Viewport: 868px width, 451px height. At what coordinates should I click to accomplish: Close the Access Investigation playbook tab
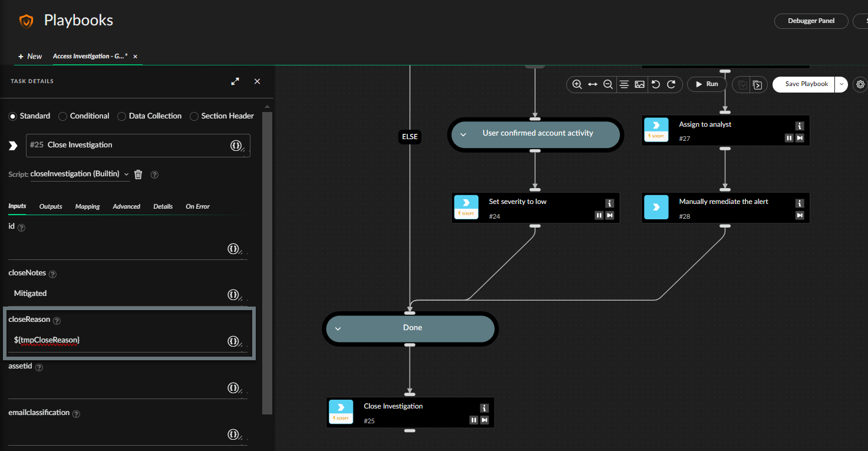(135, 57)
